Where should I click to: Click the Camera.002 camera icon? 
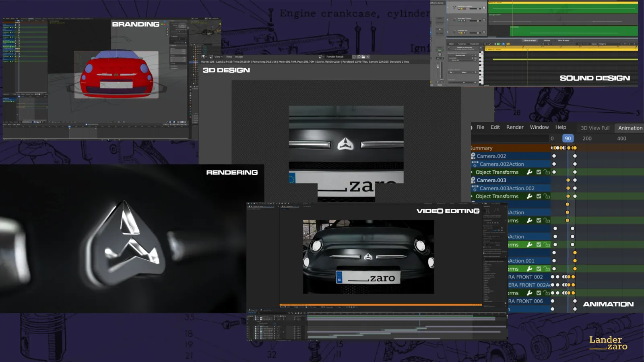pos(473,156)
